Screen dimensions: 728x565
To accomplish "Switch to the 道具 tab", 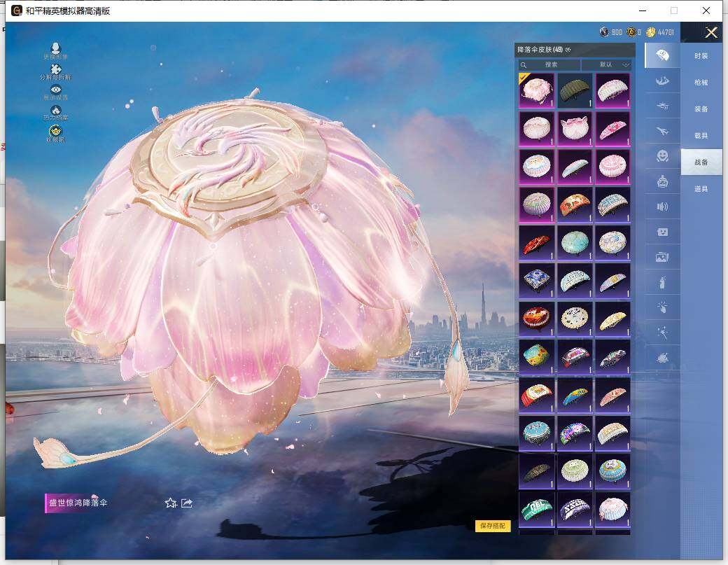I will [701, 188].
